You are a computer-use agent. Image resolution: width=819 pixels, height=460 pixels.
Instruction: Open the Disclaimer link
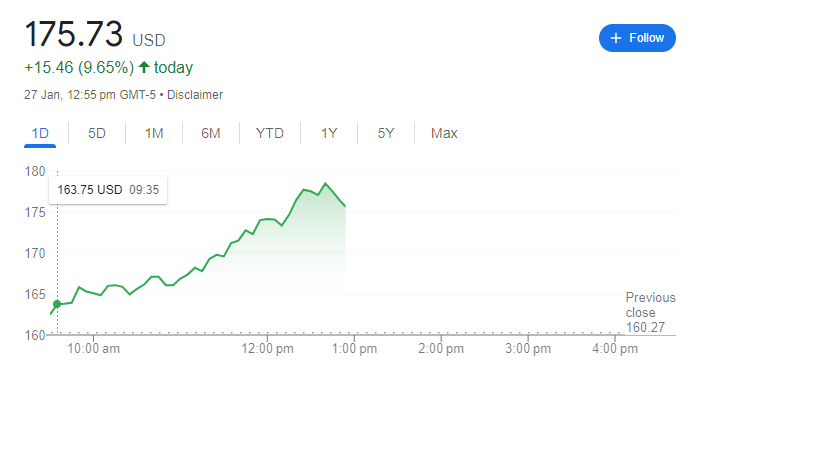tap(195, 95)
